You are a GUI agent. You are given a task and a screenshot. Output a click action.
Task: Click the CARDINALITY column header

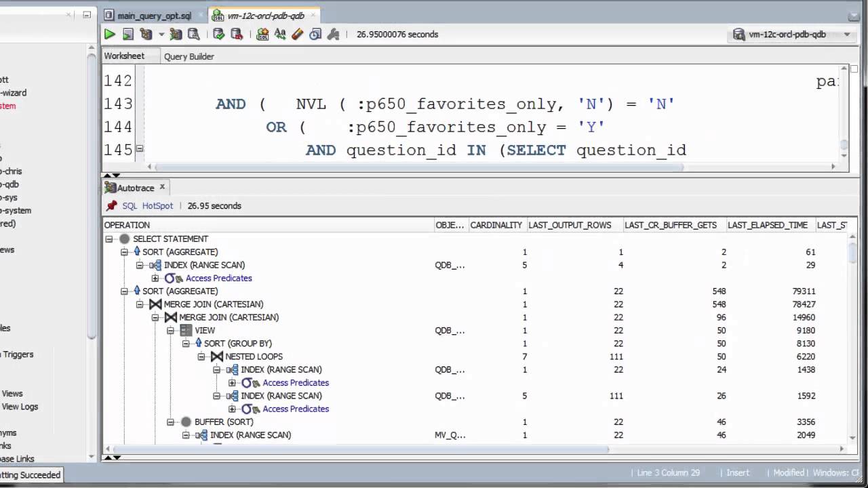coord(496,225)
